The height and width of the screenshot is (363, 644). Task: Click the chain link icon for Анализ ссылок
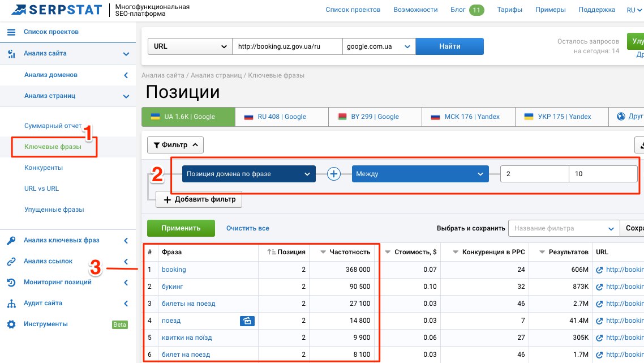pos(11,262)
